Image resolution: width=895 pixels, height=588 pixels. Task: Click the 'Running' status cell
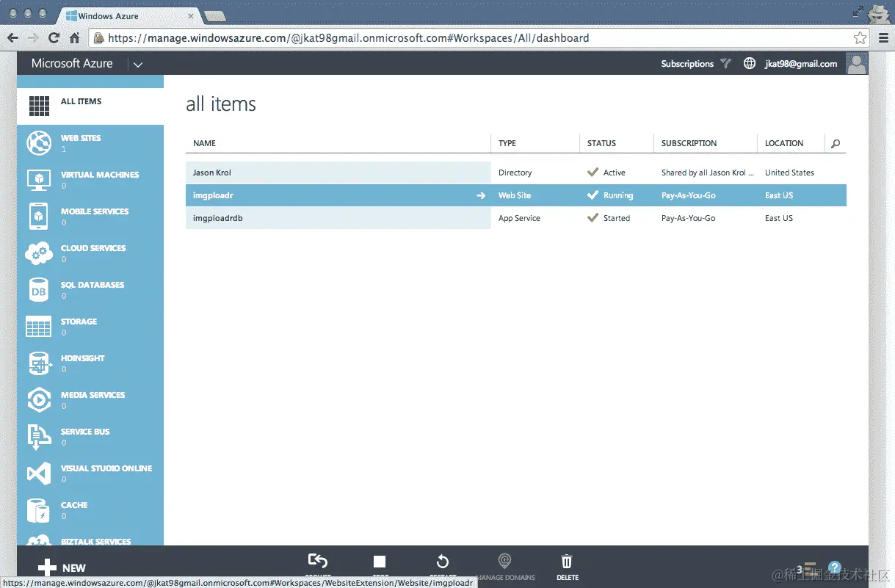point(618,195)
